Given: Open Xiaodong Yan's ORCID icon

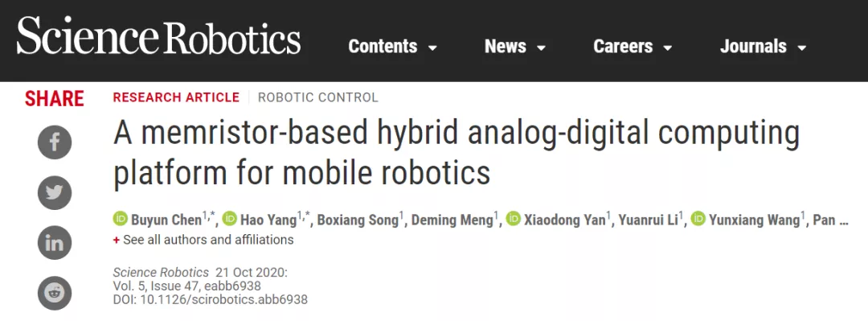Looking at the screenshot, I should pyautogui.click(x=513, y=219).
